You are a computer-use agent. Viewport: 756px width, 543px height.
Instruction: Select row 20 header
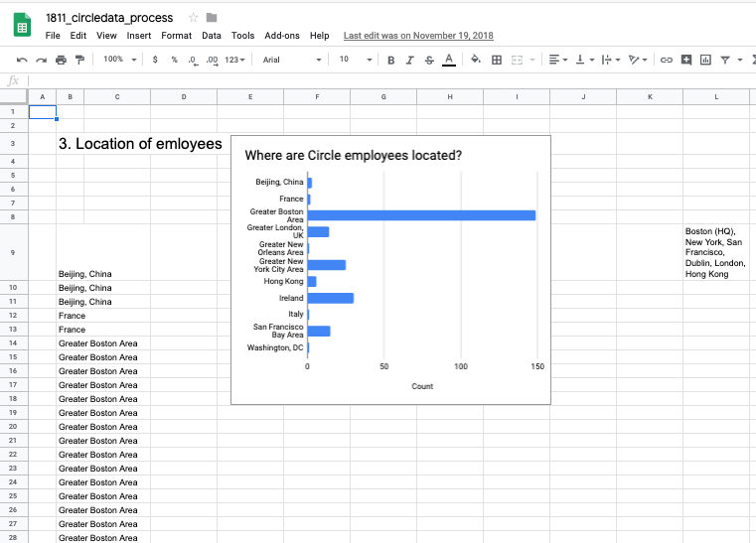click(13, 427)
